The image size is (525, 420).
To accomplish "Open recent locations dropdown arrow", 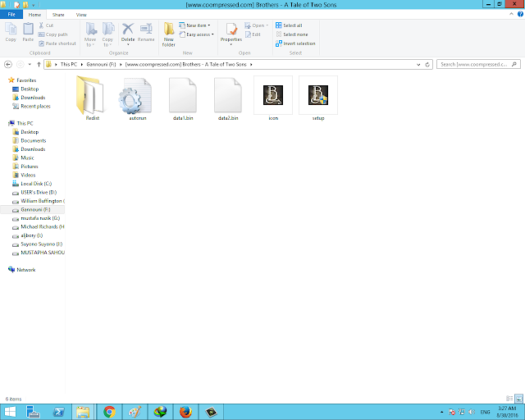I will tap(30, 64).
